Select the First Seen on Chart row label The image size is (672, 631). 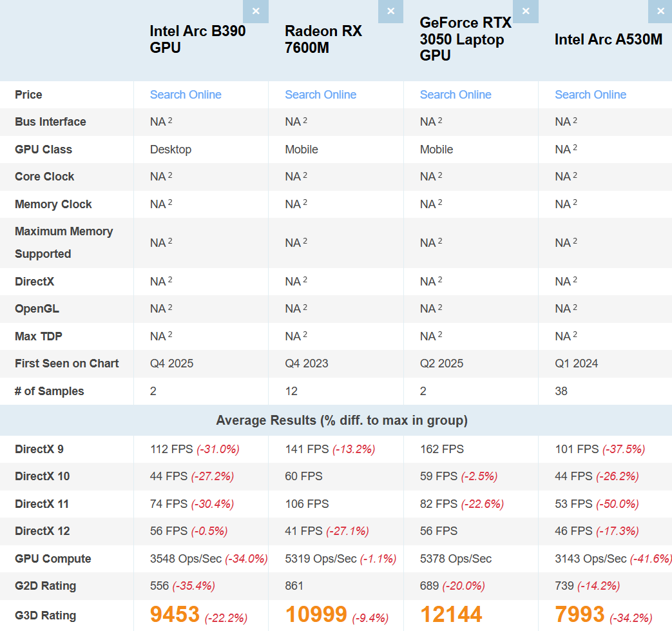coord(66,364)
